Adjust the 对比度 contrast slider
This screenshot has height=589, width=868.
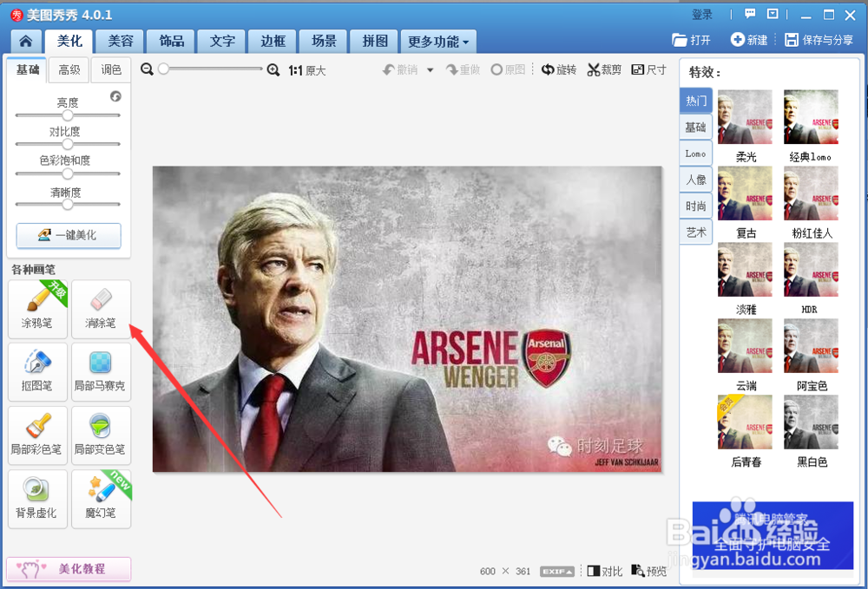pos(68,144)
